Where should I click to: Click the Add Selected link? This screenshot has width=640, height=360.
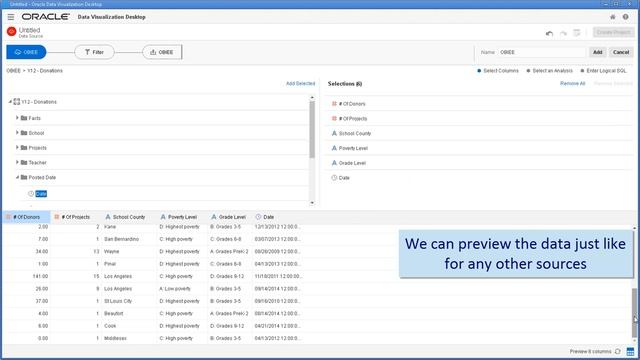coord(300,83)
